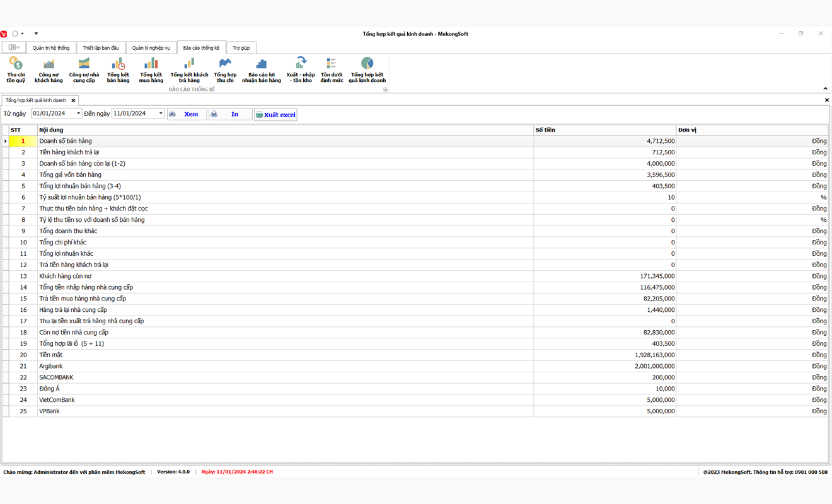The image size is (832, 504).
Task: Open Xuất - nhập - tồn kho report
Action: coord(301,69)
